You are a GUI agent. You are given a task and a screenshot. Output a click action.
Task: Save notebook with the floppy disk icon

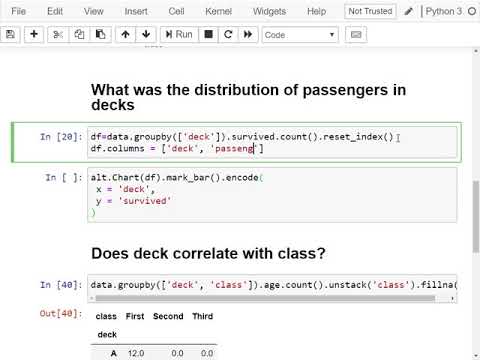(10, 34)
